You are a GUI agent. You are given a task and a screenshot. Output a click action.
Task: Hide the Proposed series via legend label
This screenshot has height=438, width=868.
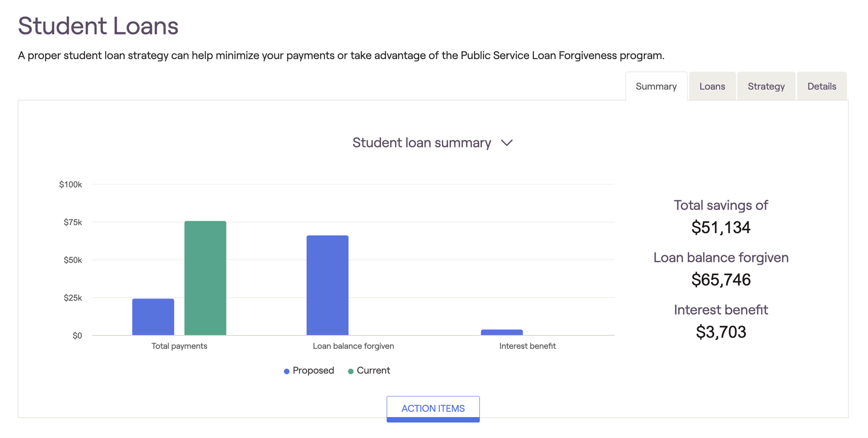coord(313,371)
